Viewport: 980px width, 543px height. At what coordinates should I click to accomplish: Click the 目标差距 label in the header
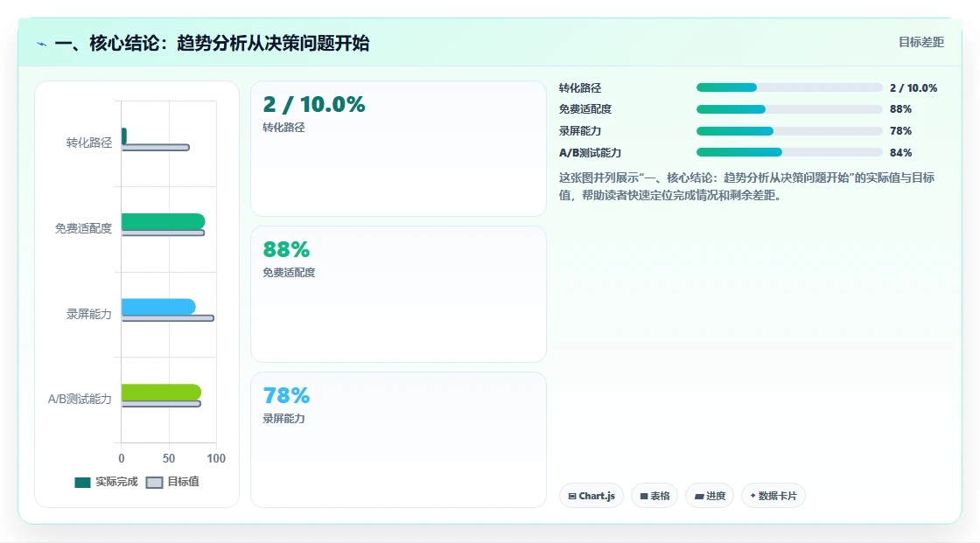tap(921, 42)
